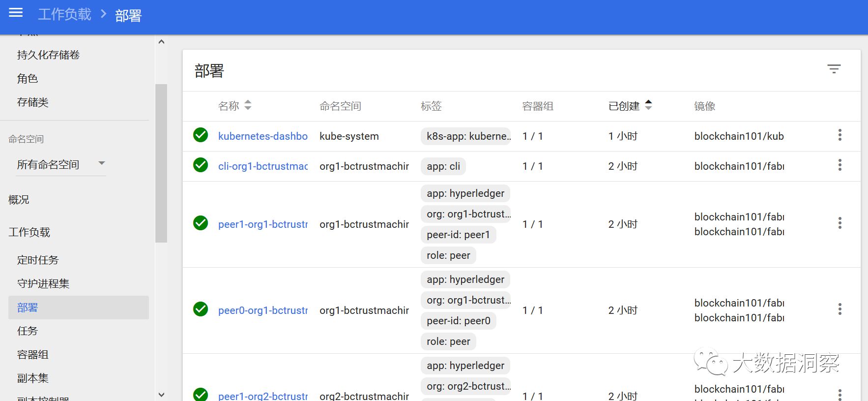This screenshot has height=401, width=868.
Task: Open the filter icon in deployments card
Action: (x=834, y=69)
